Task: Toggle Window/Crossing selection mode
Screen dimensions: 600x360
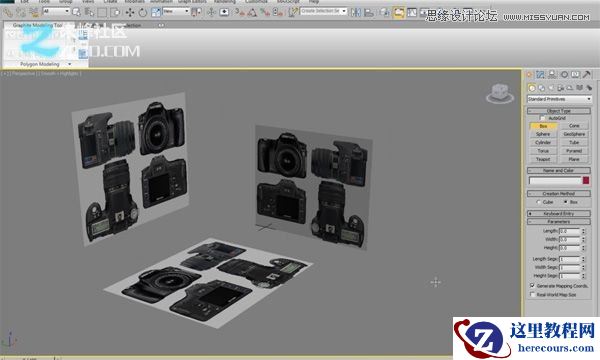Action: click(115, 12)
